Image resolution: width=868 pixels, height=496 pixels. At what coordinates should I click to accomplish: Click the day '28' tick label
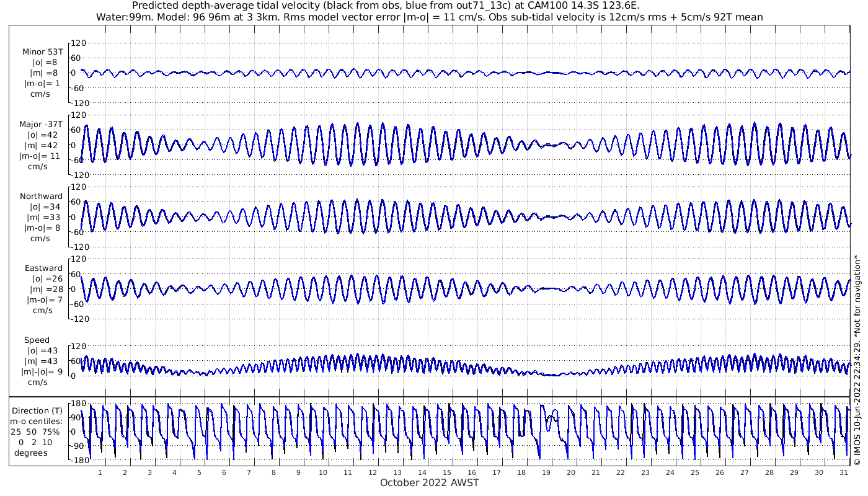(769, 472)
